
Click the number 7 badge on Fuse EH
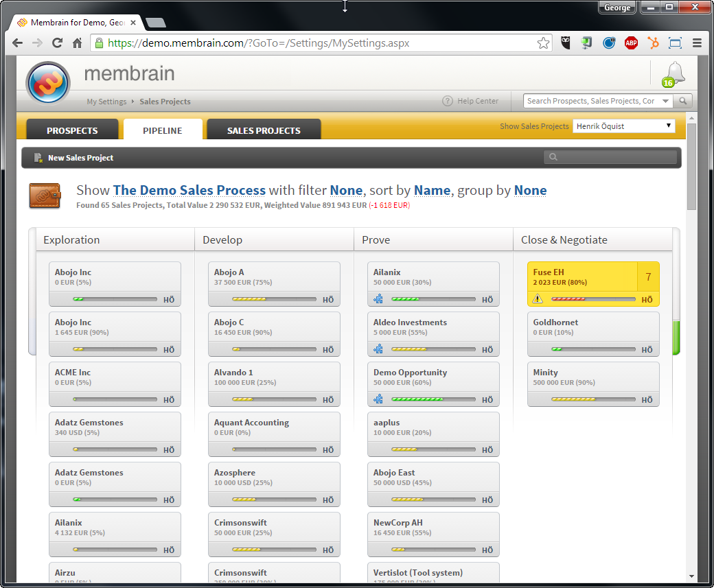click(648, 277)
